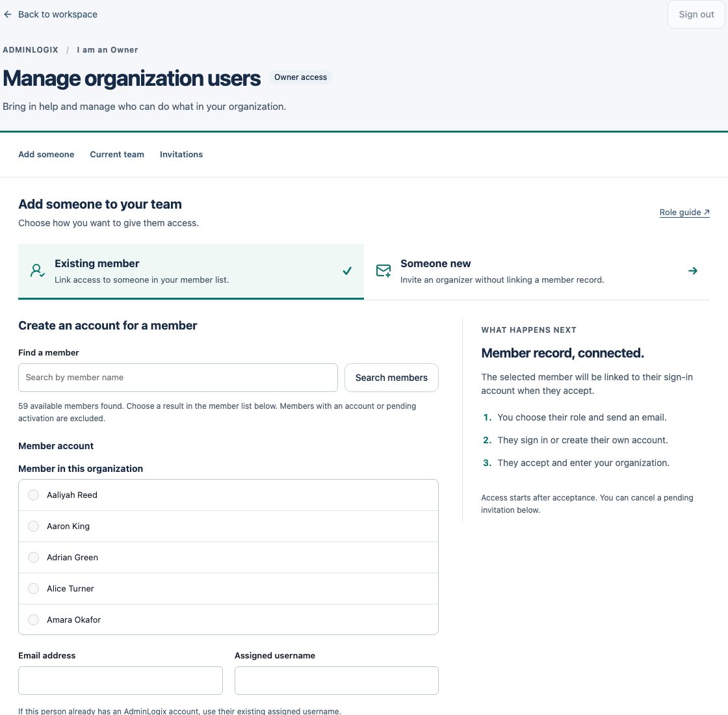Viewport: 728px width, 715px height.
Task: Click the Search members button
Action: (x=391, y=378)
